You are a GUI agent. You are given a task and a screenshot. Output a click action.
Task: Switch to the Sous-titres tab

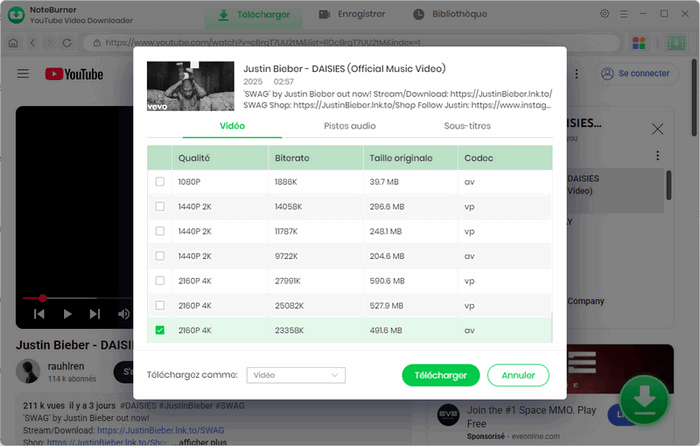pyautogui.click(x=467, y=126)
